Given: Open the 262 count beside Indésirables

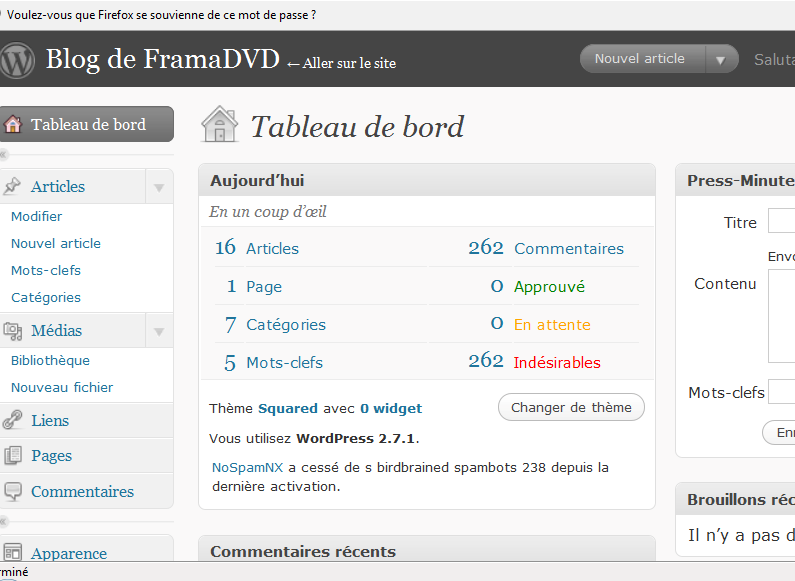Looking at the screenshot, I should pos(486,360).
